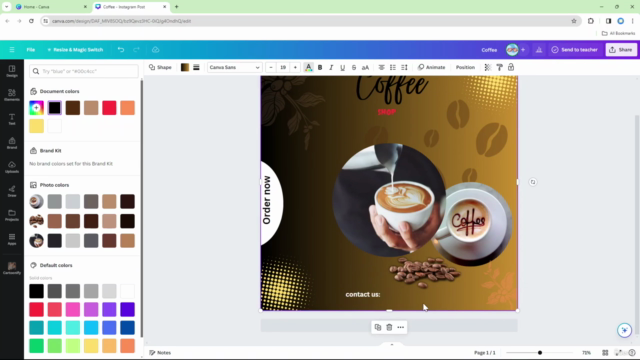
Task: Open the Design sidebar panel
Action: pyautogui.click(x=12, y=71)
